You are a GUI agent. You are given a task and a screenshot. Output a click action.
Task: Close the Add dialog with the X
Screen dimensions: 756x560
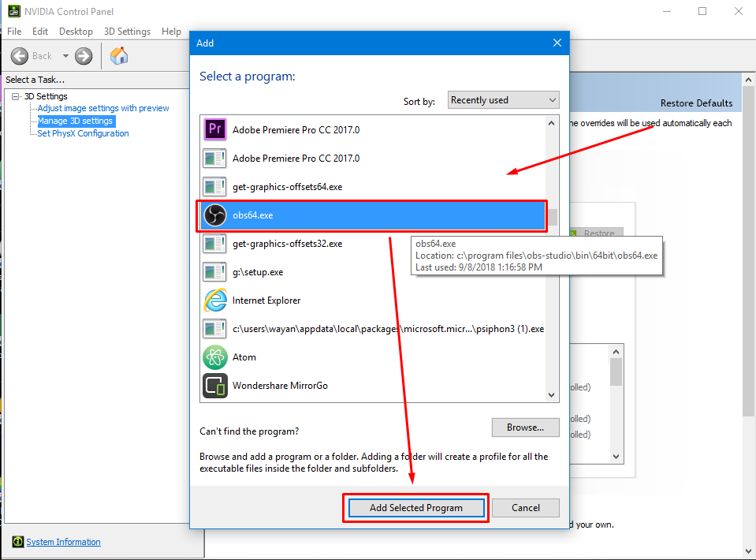point(557,43)
